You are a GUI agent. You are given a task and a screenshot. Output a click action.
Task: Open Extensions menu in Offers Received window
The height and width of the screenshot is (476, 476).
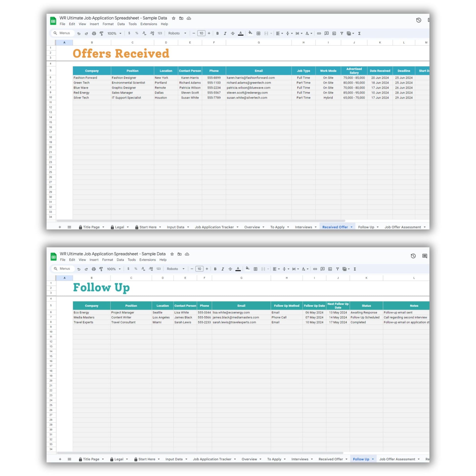[148, 24]
